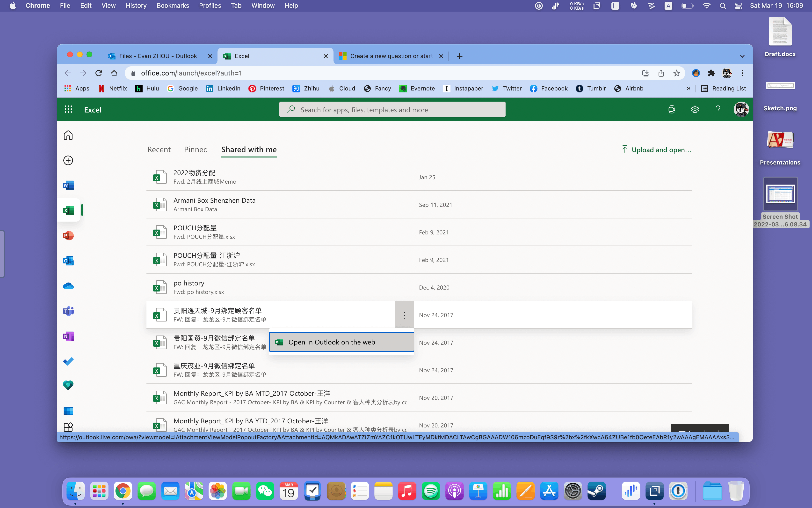The image size is (812, 508).
Task: Click the Create new plus icon
Action: click(68, 160)
